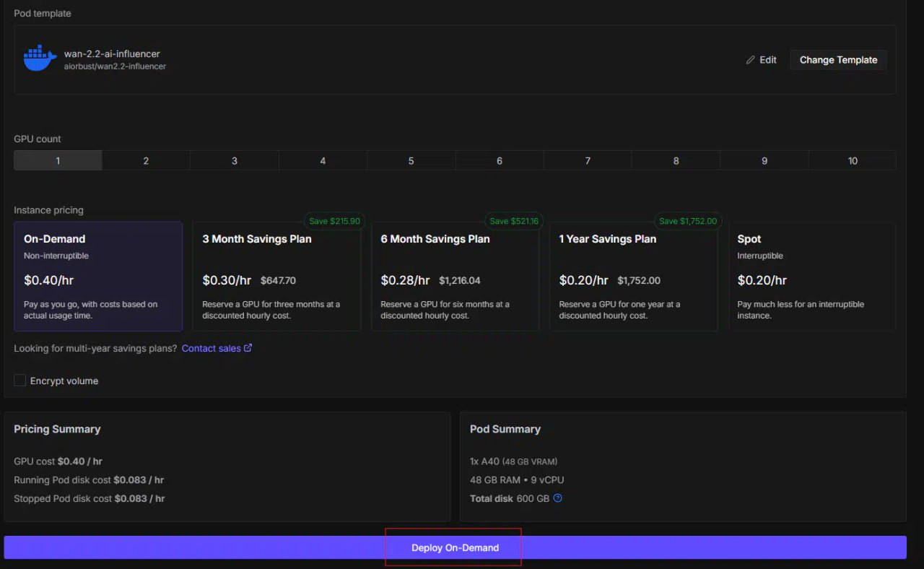This screenshot has height=569, width=924.
Task: Click the pencil Edit icon
Action: pyautogui.click(x=751, y=60)
